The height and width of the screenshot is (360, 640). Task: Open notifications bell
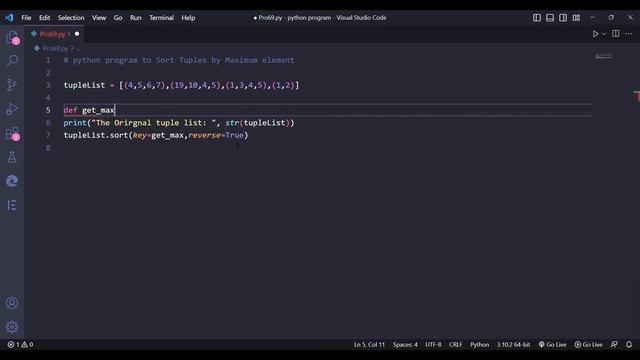pyautogui.click(x=629, y=344)
